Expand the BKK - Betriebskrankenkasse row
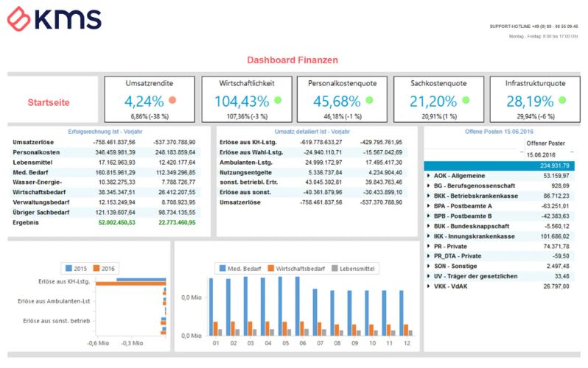Image resolution: width=588 pixels, height=368 pixels. click(x=429, y=197)
